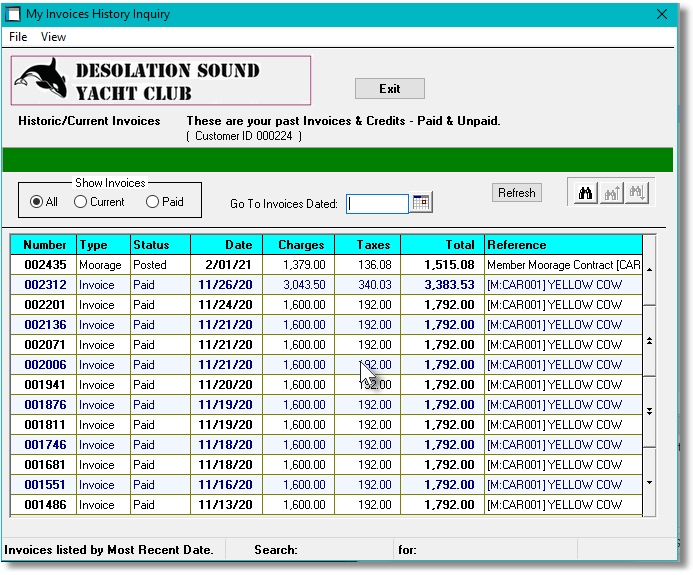Image resolution: width=693 pixels, height=575 pixels.
Task: Click the scroll down single arrow
Action: tap(649, 482)
